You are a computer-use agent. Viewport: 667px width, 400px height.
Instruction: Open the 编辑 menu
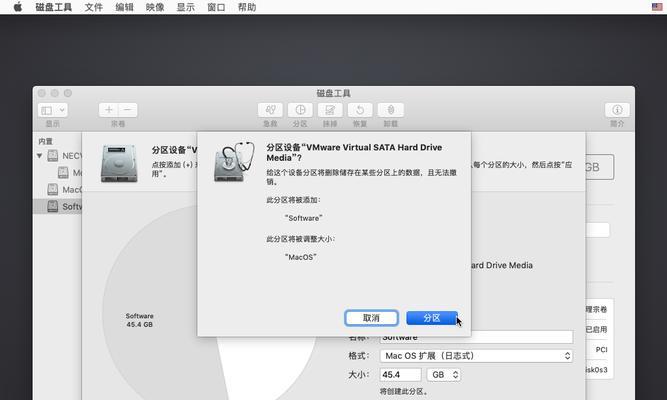[x=124, y=7]
